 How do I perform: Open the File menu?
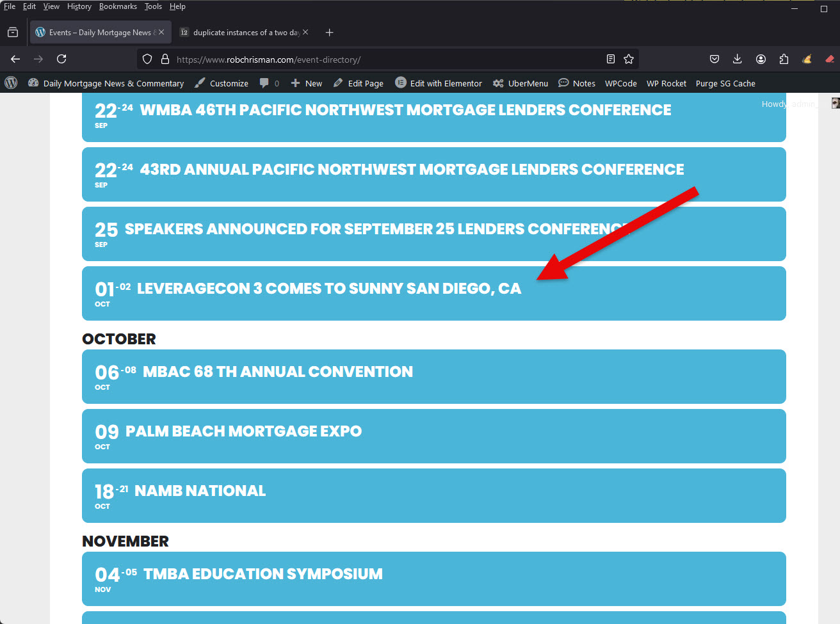point(10,6)
